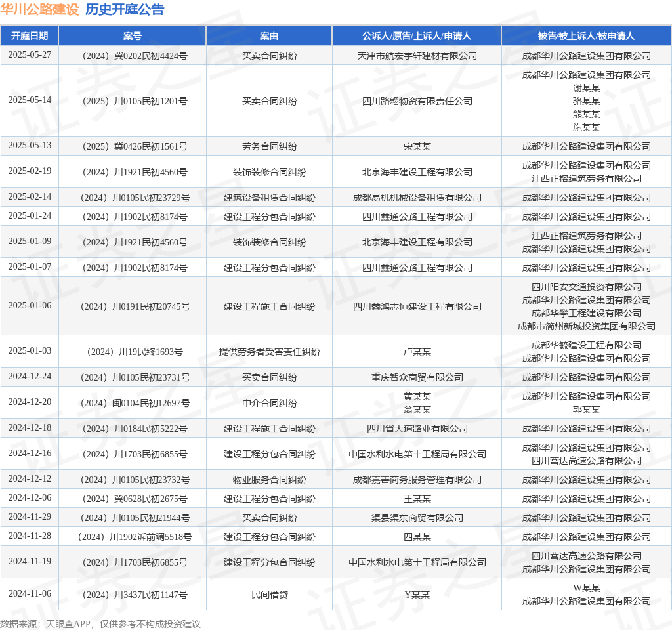Viewport: 672px width, 630px height.
Task: Click plaintiff 重庆智众商贸有限公司
Action: 417,377
